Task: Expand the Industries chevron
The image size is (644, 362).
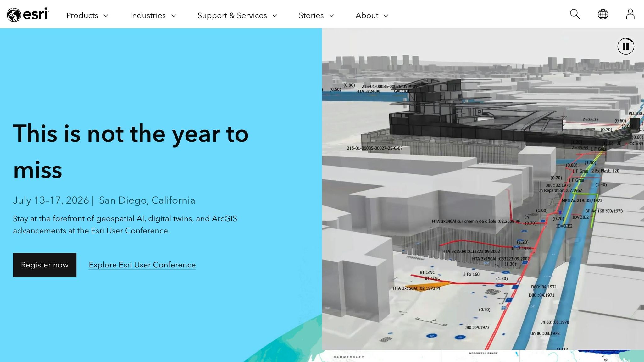Action: pos(173,16)
